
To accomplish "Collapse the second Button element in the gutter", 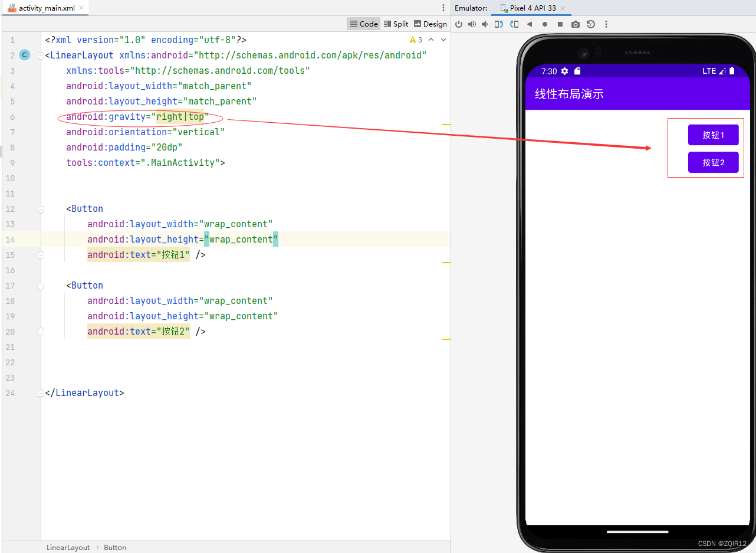I will click(40, 285).
